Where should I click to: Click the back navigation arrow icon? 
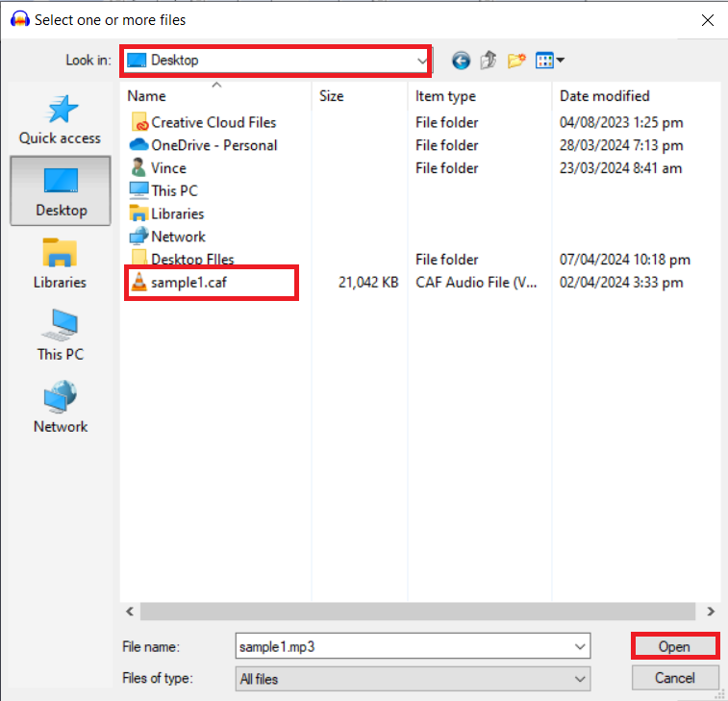point(461,61)
